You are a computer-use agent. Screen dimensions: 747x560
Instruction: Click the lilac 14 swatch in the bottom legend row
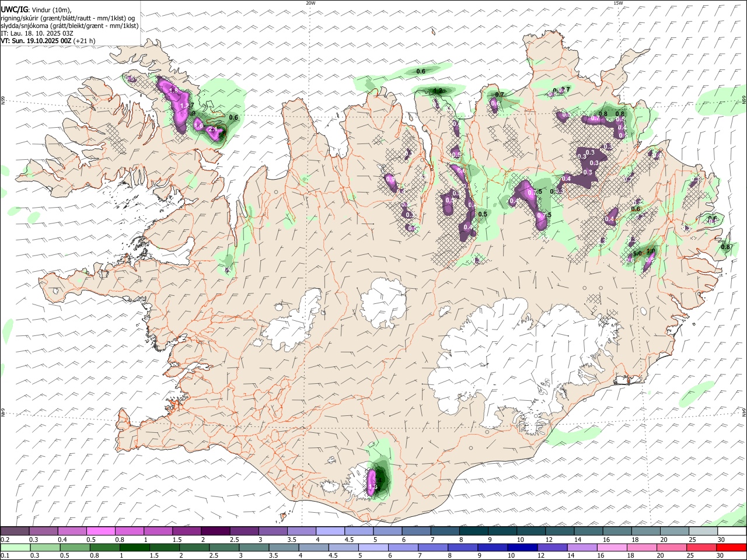click(x=582, y=547)
